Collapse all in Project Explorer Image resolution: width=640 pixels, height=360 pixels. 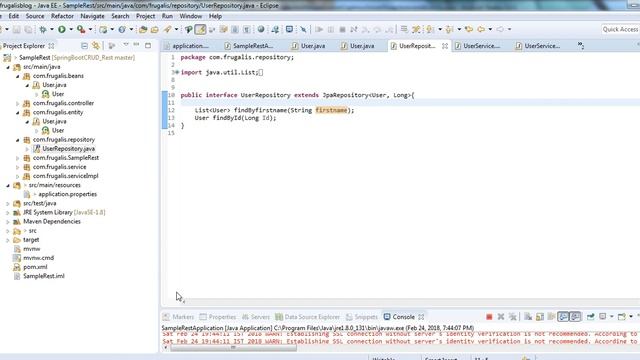click(84, 46)
